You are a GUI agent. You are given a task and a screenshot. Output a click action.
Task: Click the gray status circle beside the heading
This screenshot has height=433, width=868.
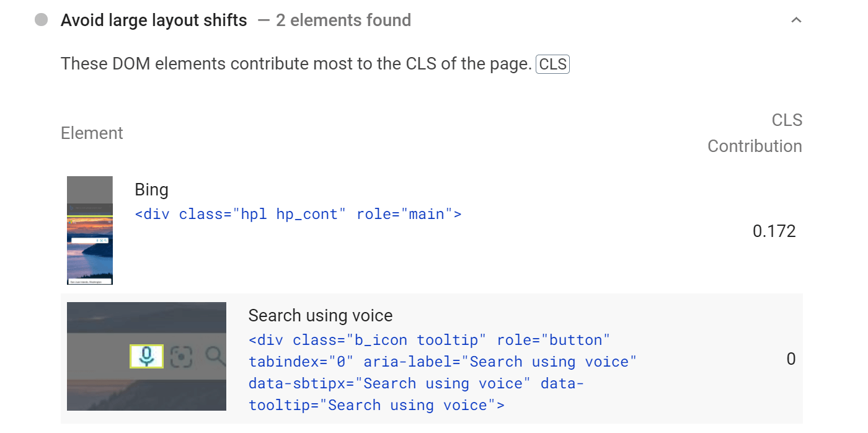click(x=41, y=20)
